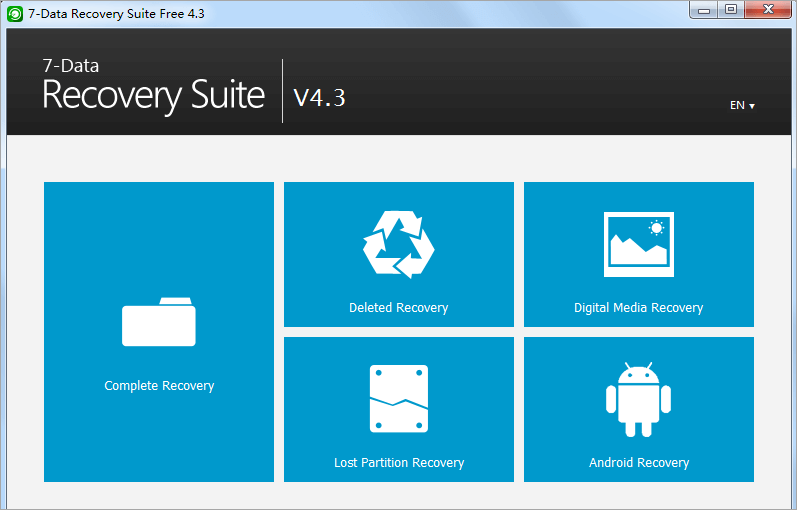The width and height of the screenshot is (797, 510).
Task: Click the Digital Media picture icon
Action: click(638, 244)
